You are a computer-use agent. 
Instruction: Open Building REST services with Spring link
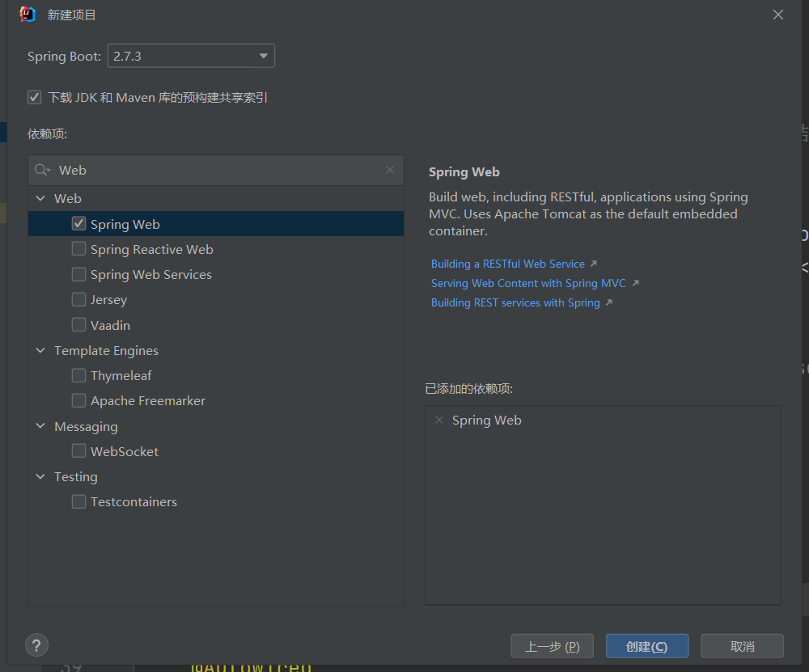(515, 302)
